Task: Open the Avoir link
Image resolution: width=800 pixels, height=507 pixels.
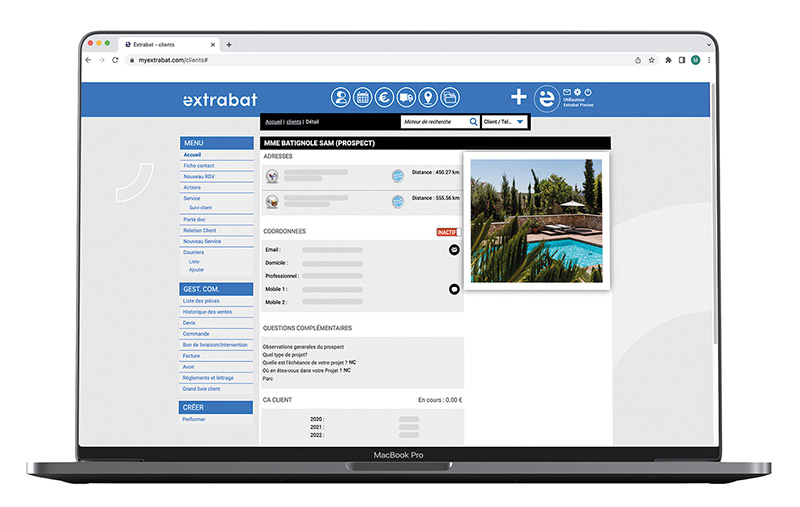Action: 188,367
